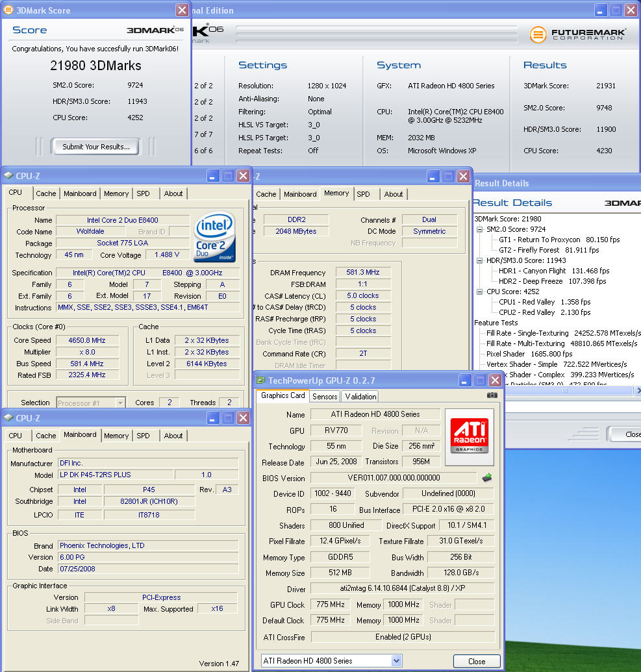Collapse the CPU Score tree node
Viewport: 641px width, 672px height.
480,292
